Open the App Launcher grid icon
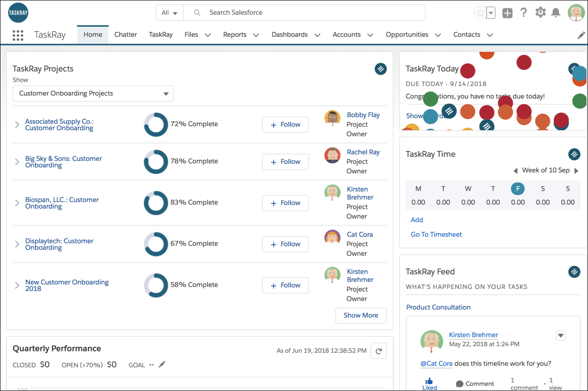Viewport: 588px width, 391px height. [18, 35]
